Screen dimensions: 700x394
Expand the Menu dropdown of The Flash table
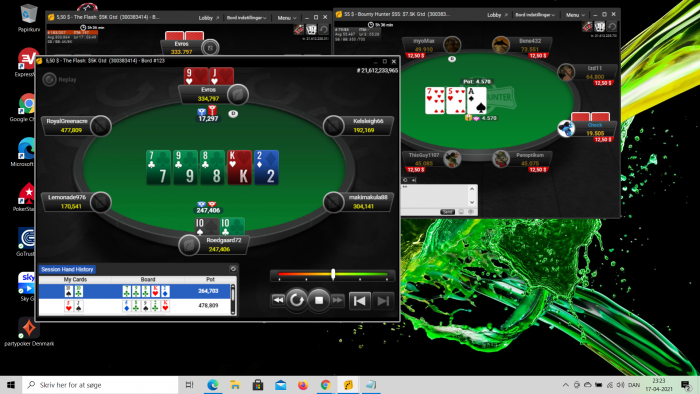point(286,18)
